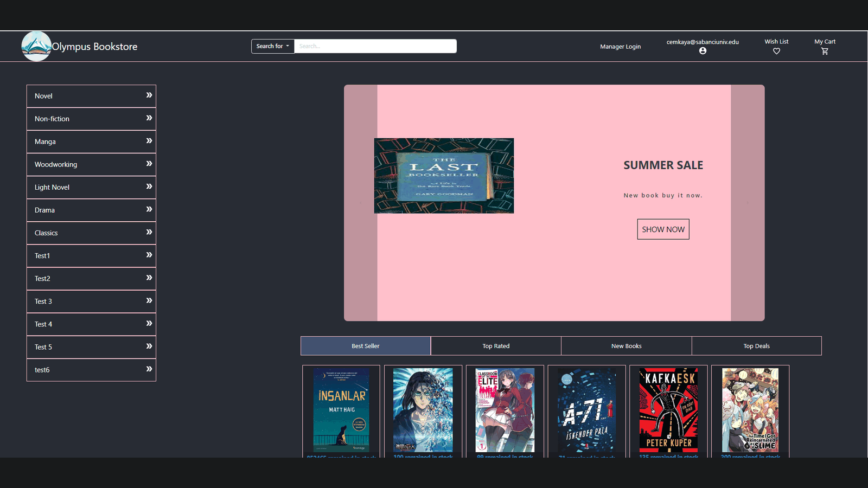Screen dimensions: 868x488
Task: Open the Kafkaesk Peter Kuper book cover
Action: [669, 410]
